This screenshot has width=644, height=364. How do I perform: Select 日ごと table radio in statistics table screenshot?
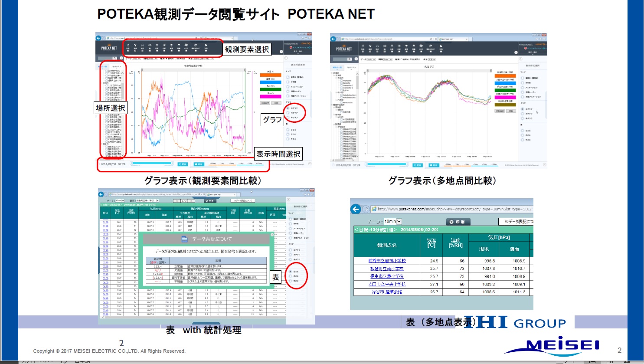[290, 271]
